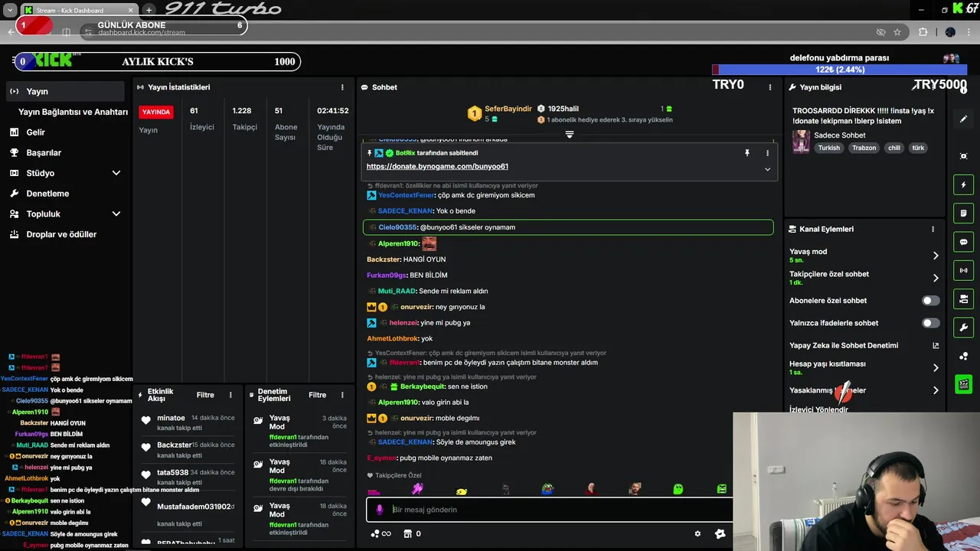Click the shop icon below chat input

407,534
